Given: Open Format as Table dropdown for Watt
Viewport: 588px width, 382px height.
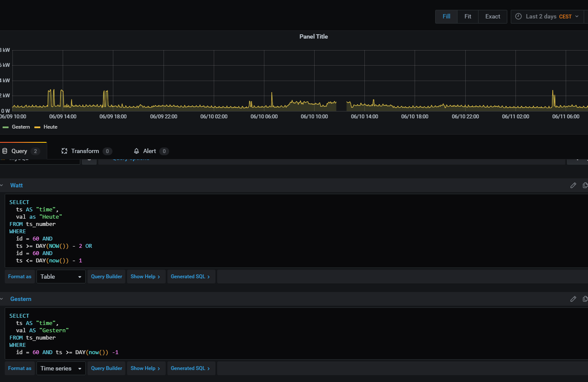Looking at the screenshot, I should pyautogui.click(x=61, y=277).
